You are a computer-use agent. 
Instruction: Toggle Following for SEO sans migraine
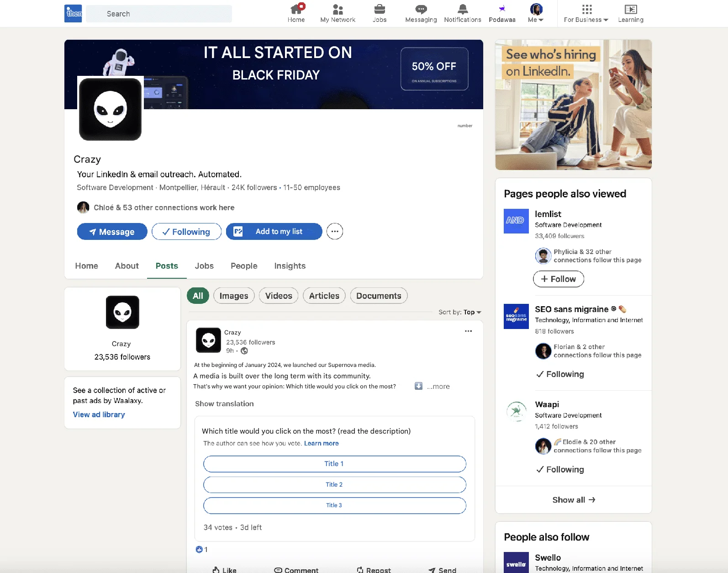(x=560, y=374)
